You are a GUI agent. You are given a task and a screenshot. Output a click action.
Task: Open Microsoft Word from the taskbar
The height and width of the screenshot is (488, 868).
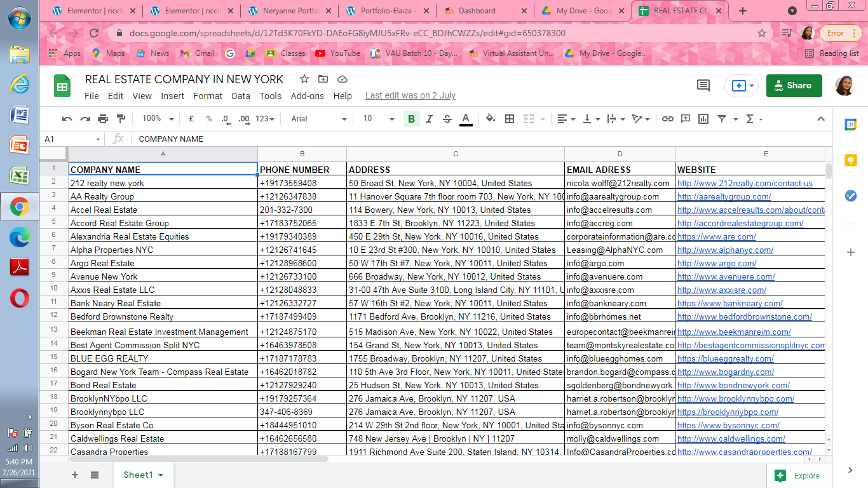[19, 115]
